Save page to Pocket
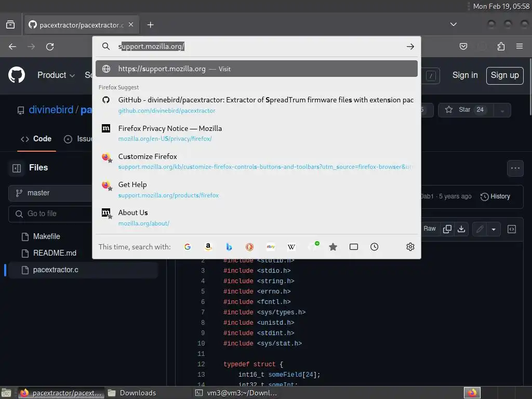This screenshot has height=399, width=532. pos(463,46)
